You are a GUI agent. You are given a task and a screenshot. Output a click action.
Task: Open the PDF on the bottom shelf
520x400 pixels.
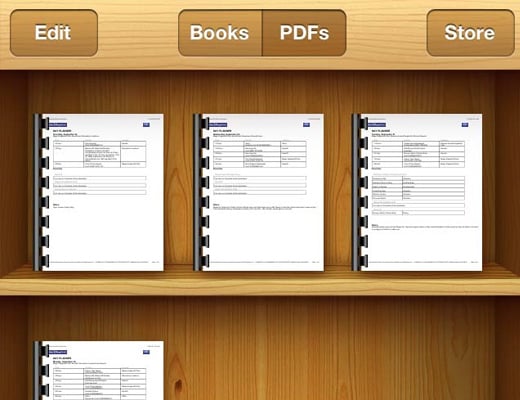(99, 370)
